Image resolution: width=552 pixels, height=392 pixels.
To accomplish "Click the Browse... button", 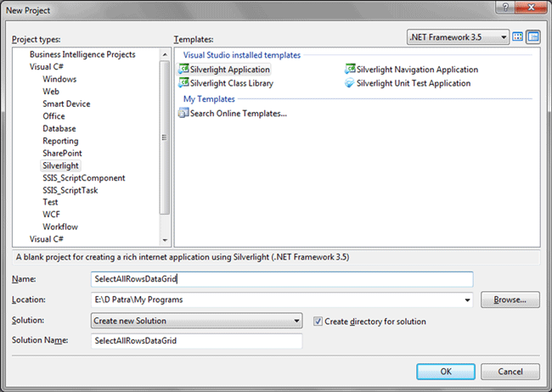I will [x=510, y=300].
